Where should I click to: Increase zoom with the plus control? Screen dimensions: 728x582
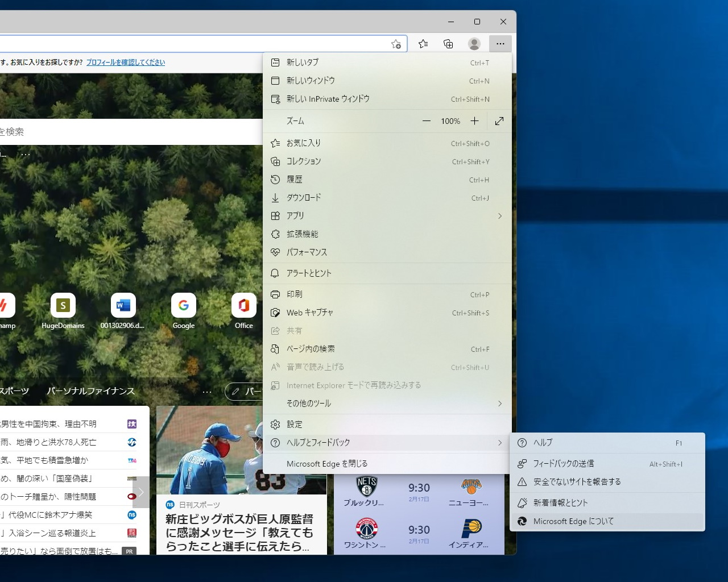pyautogui.click(x=474, y=120)
